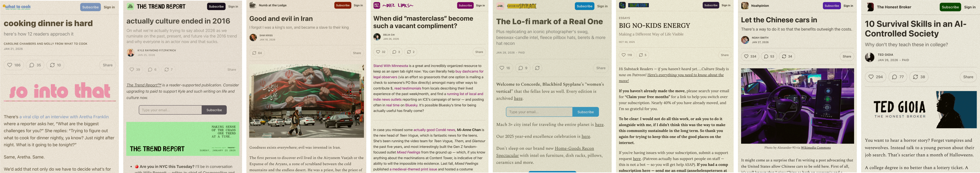Restack the "Good and evil in Iran" post
Image resolution: width=980 pixels, height=173 pixels.
(x=257, y=53)
